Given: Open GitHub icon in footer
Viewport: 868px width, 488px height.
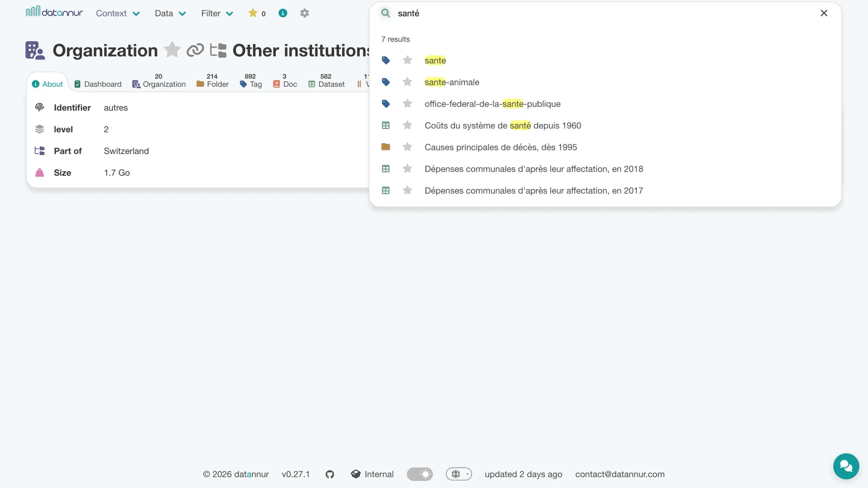Looking at the screenshot, I should point(330,474).
